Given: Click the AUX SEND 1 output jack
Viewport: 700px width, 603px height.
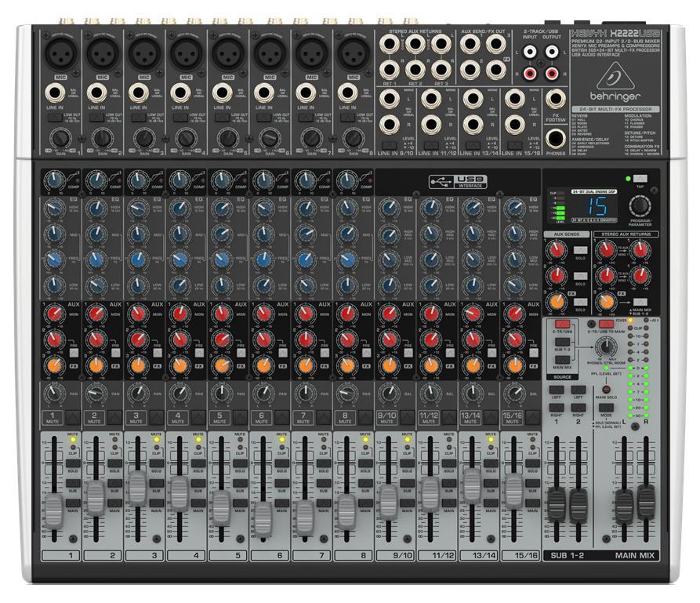Looking at the screenshot, I should pos(470,44).
